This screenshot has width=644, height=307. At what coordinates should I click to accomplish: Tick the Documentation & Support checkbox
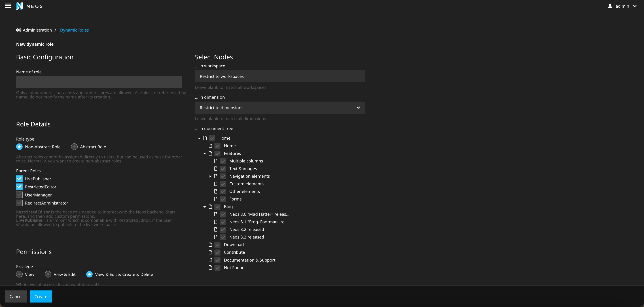tap(218, 260)
